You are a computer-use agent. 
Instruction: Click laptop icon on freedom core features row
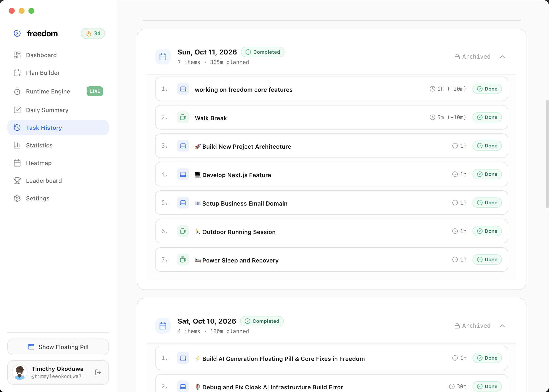(x=183, y=89)
